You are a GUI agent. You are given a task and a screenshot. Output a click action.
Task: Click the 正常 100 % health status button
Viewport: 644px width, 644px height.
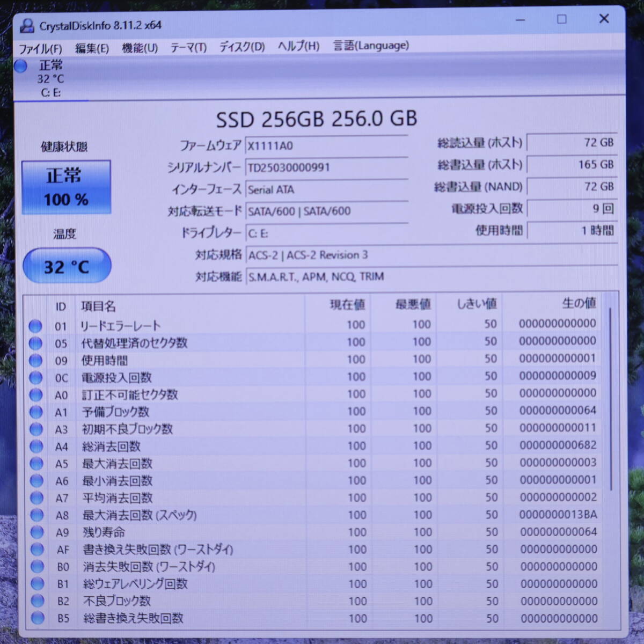point(66,187)
